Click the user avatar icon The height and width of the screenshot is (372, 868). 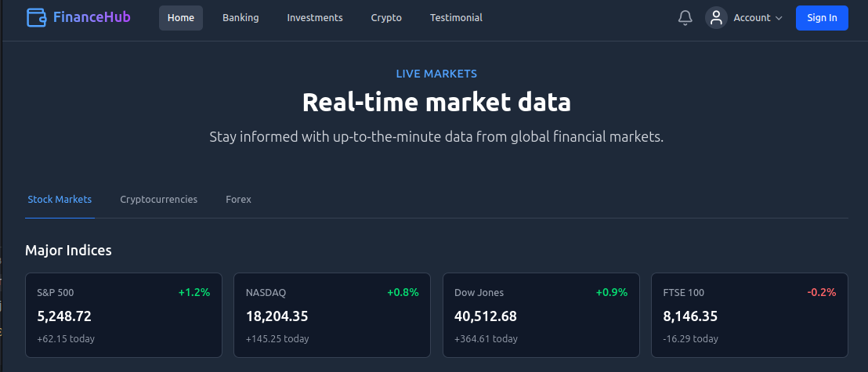click(716, 18)
